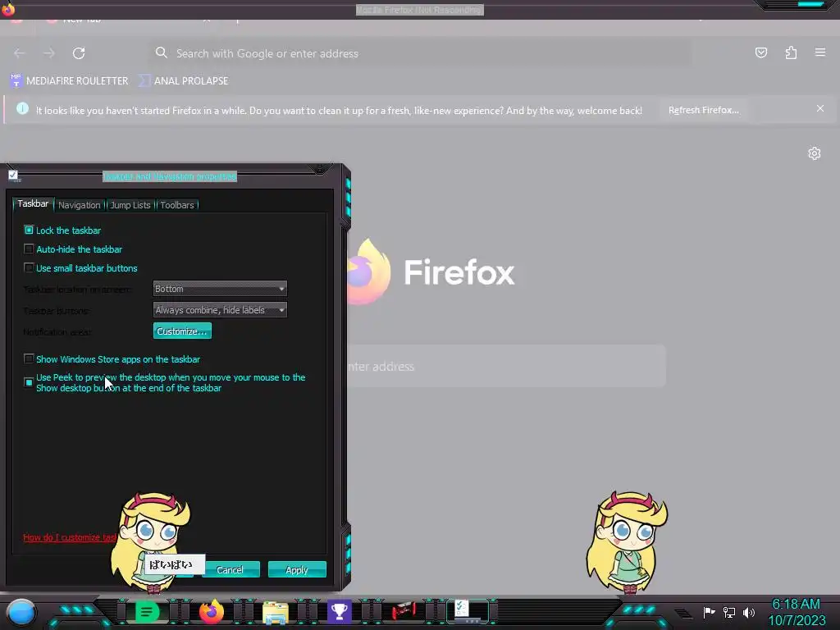Open the MEDIAFIRE ROULETTER bookmark
The image size is (840, 630).
click(69, 81)
